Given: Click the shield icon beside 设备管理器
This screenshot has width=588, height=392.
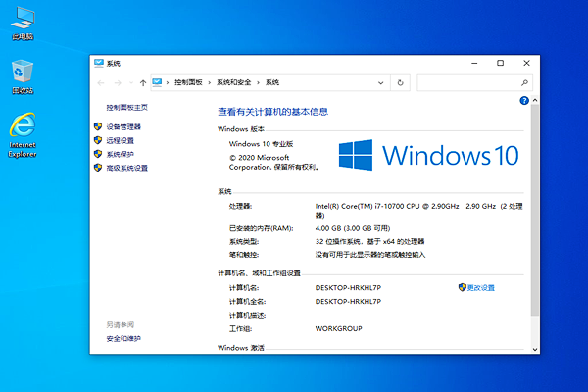Looking at the screenshot, I should 98,126.
